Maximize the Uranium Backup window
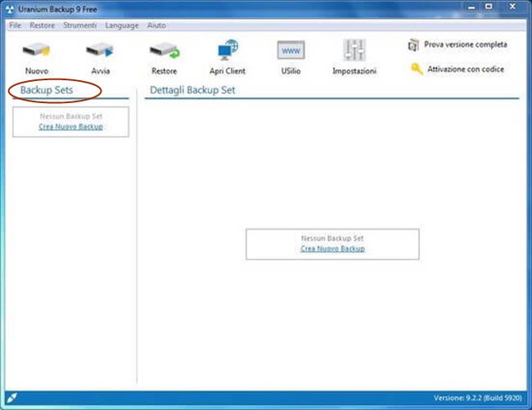Screen dimensions: 532x410 click(489, 7)
